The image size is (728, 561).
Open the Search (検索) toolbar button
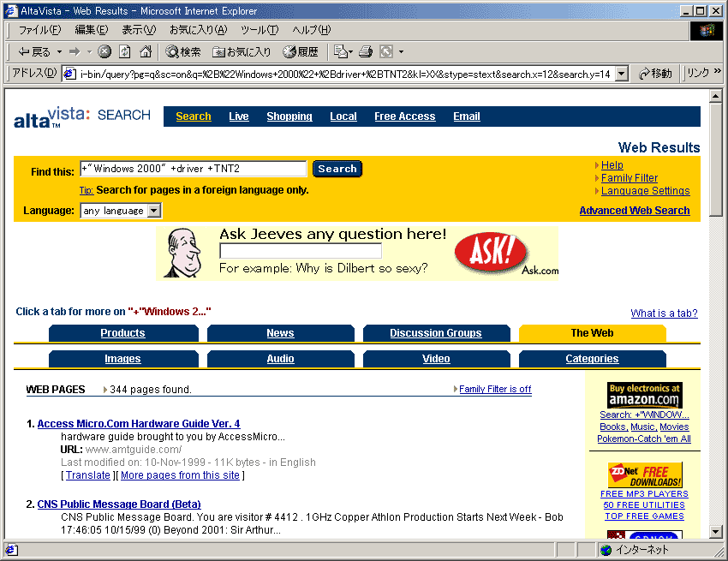(183, 51)
